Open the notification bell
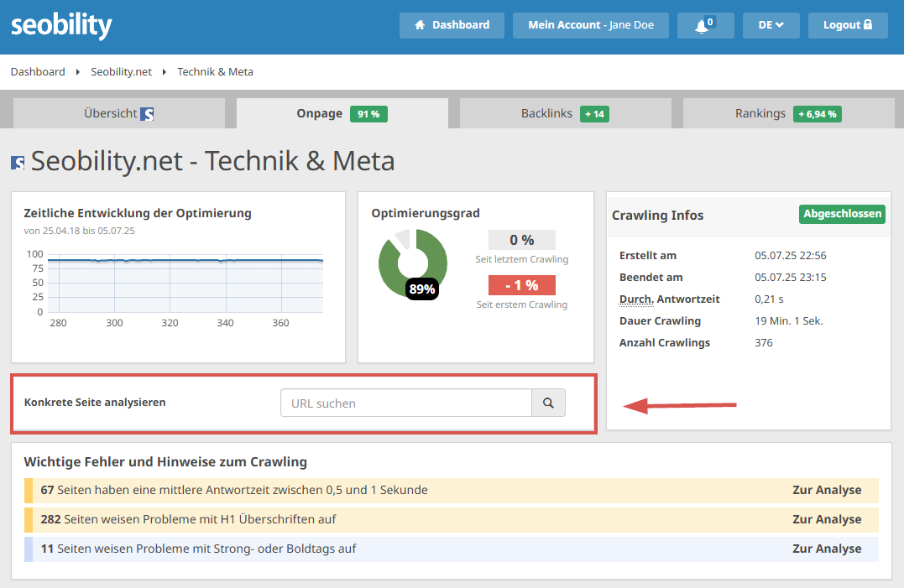Screen dimensions: 904x588 [705, 25]
